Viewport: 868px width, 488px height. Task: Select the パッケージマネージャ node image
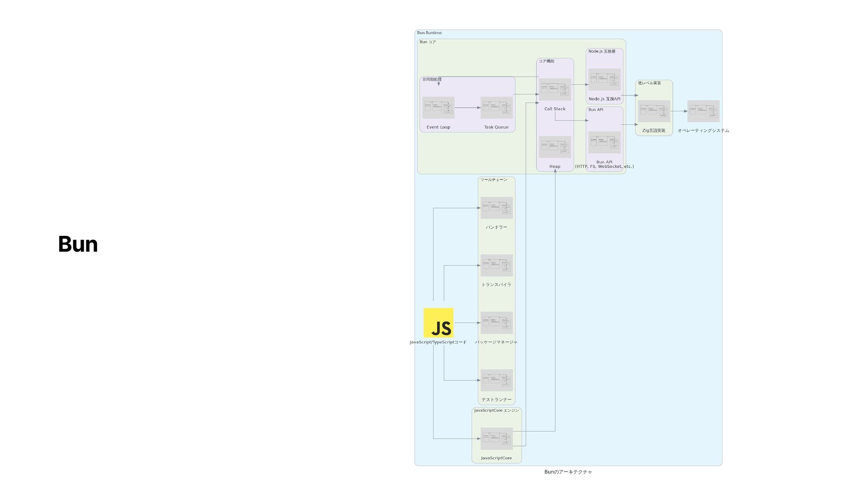point(496,323)
